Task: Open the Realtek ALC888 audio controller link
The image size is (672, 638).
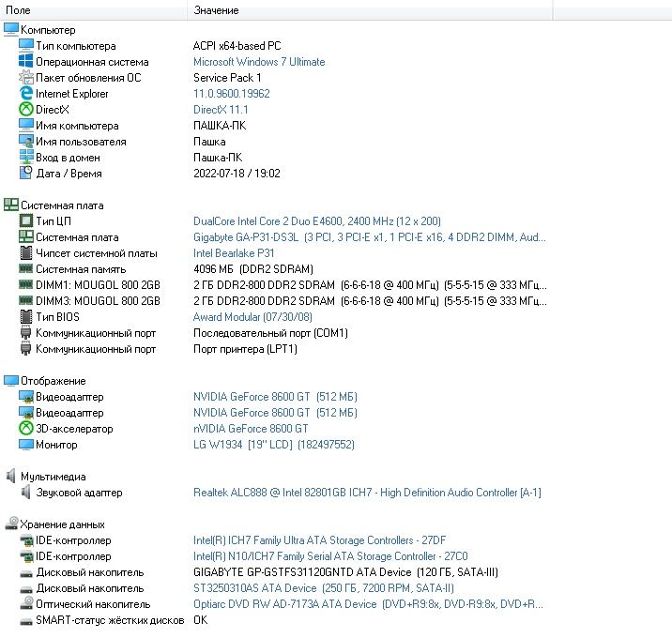Action: pos(367,493)
